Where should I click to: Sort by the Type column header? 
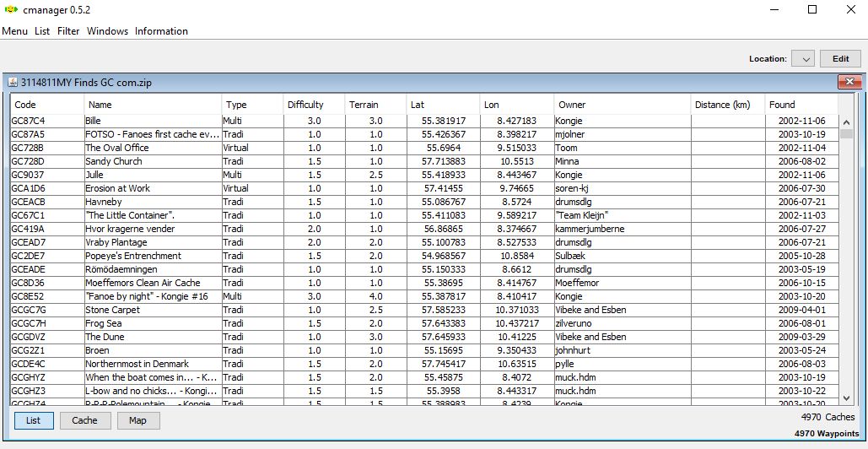[252, 105]
